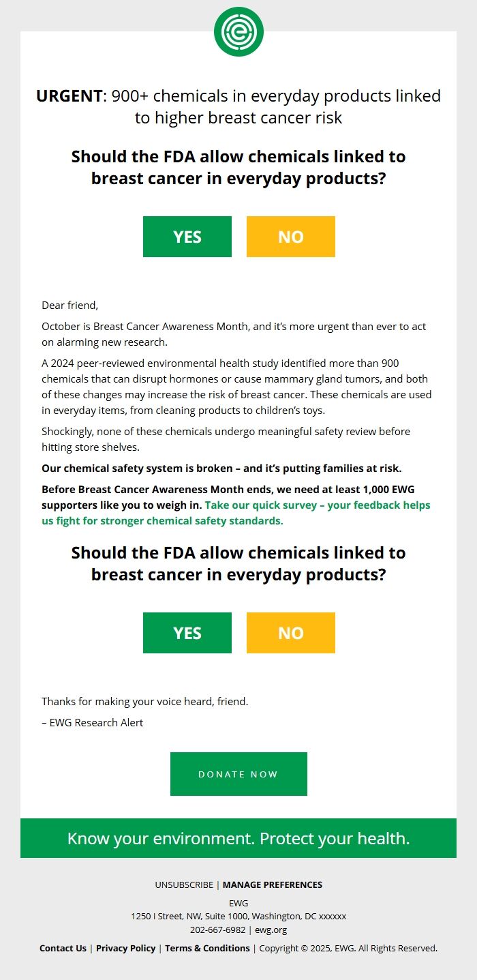Visit the ewg.org footer link
Image resolution: width=477 pixels, height=980 pixels.
(x=271, y=930)
